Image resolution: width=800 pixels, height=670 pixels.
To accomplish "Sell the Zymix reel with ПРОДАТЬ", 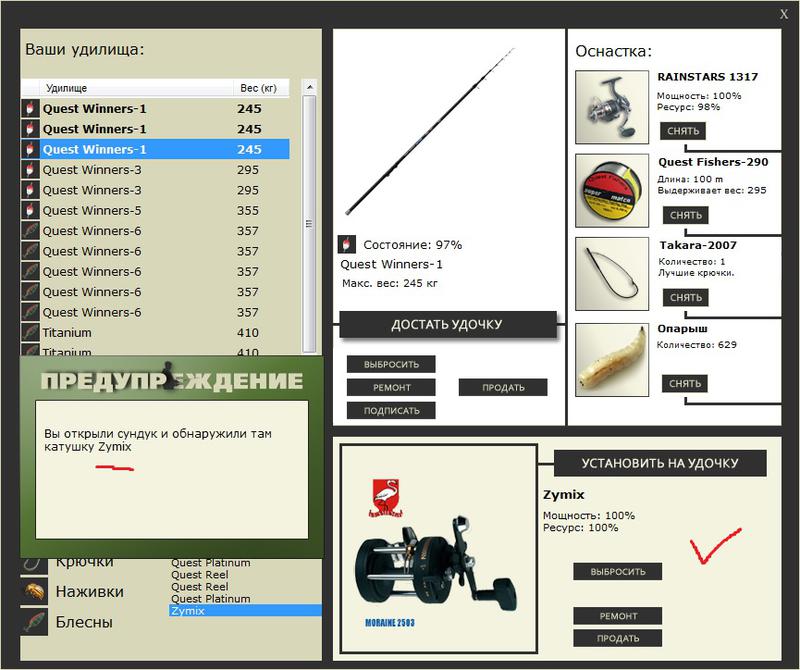I will tap(618, 638).
